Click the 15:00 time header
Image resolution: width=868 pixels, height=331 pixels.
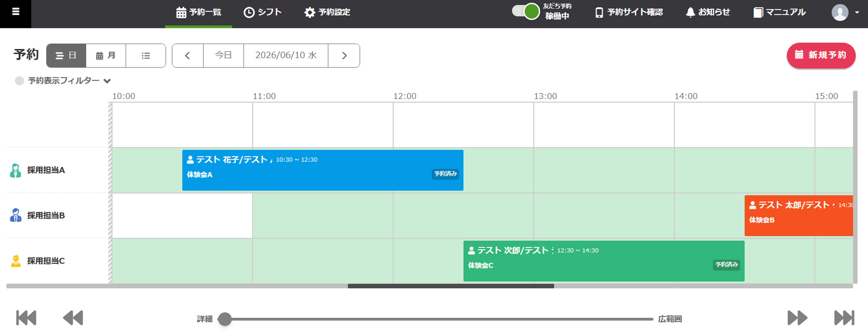pyautogui.click(x=826, y=96)
